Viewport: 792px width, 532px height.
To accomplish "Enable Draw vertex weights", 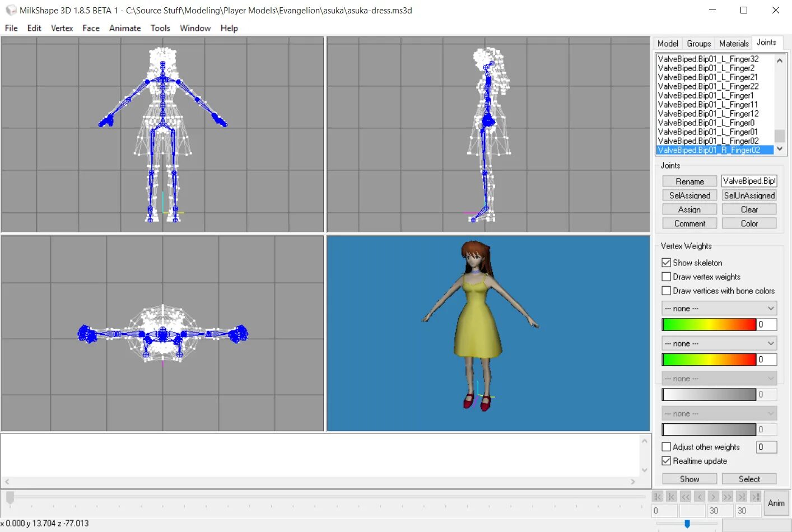I will click(x=666, y=277).
